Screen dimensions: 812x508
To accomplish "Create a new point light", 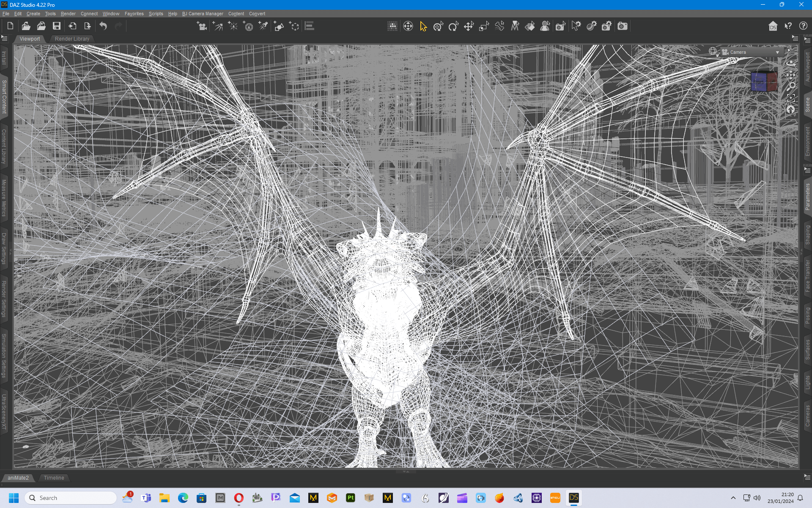I will click(233, 26).
